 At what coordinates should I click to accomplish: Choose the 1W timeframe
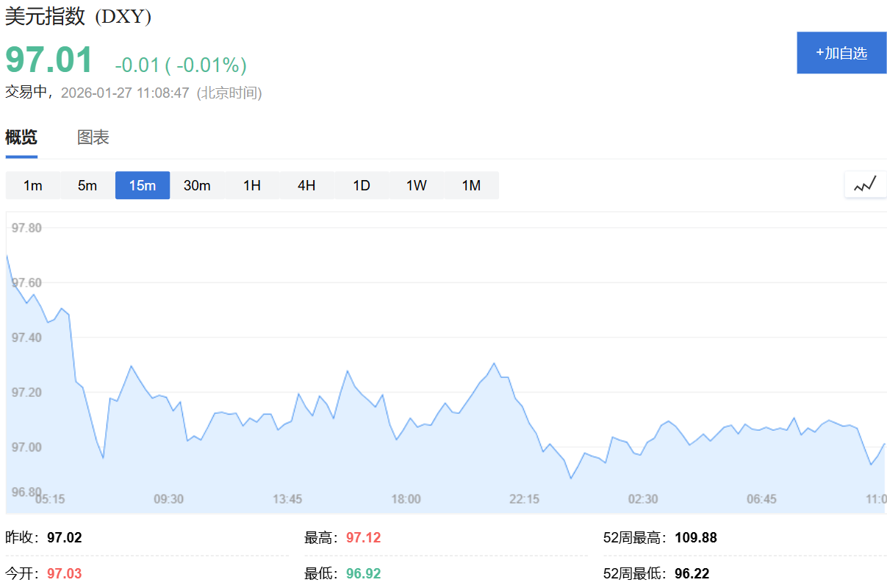tap(417, 185)
